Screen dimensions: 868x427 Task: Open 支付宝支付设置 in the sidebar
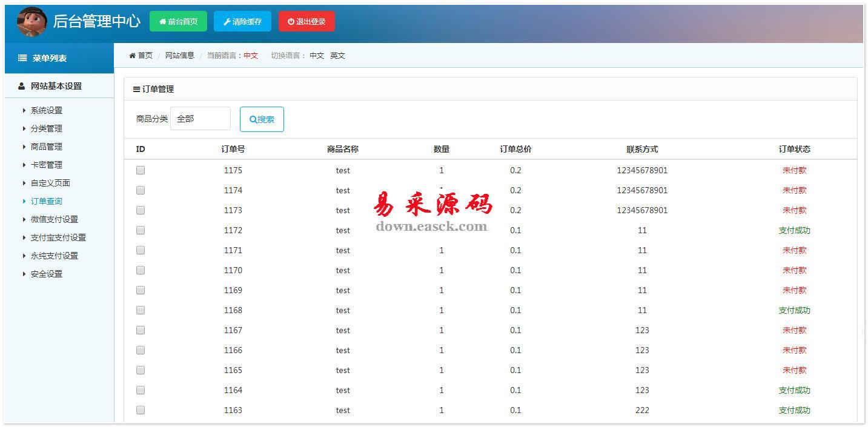(58, 237)
